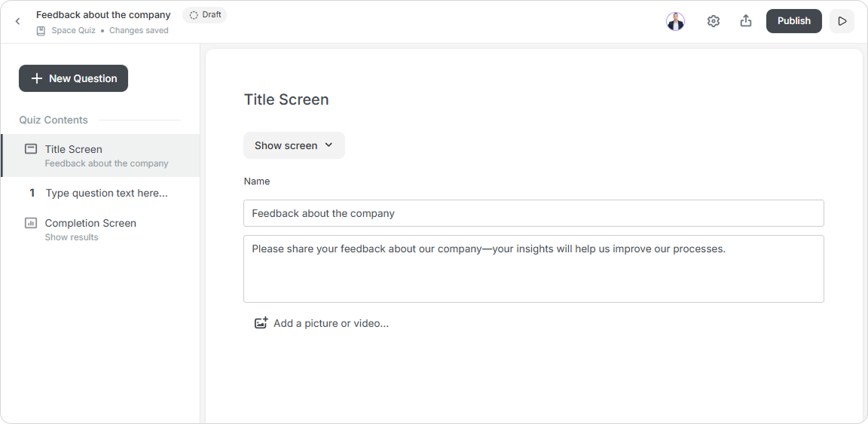Expand the Show screen dropdown
The height and width of the screenshot is (424, 868).
point(294,145)
